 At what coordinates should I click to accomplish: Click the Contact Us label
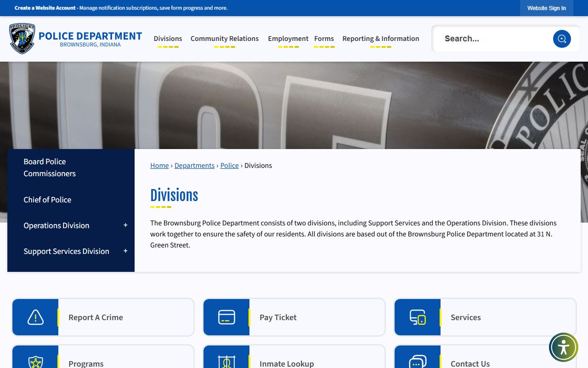(x=470, y=363)
